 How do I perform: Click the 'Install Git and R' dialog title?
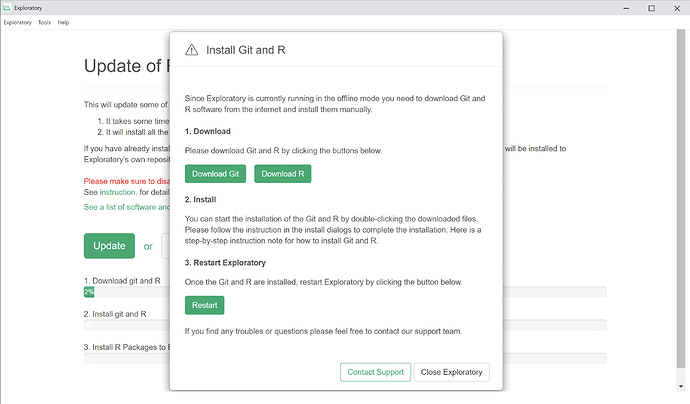point(246,50)
